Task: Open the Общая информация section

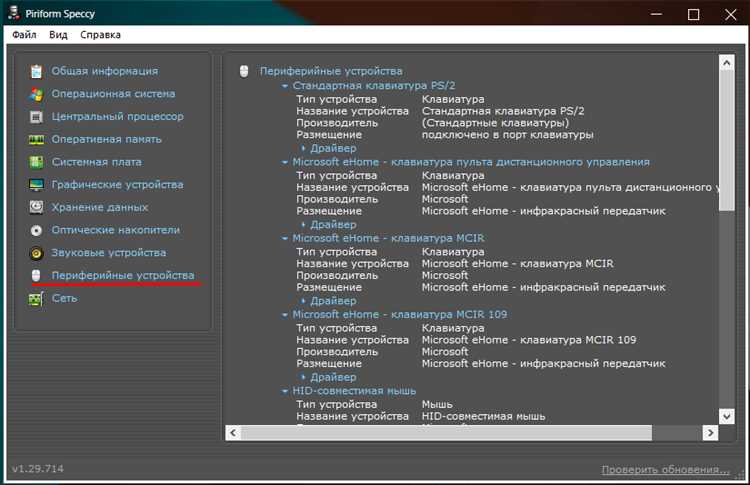Action: click(105, 71)
